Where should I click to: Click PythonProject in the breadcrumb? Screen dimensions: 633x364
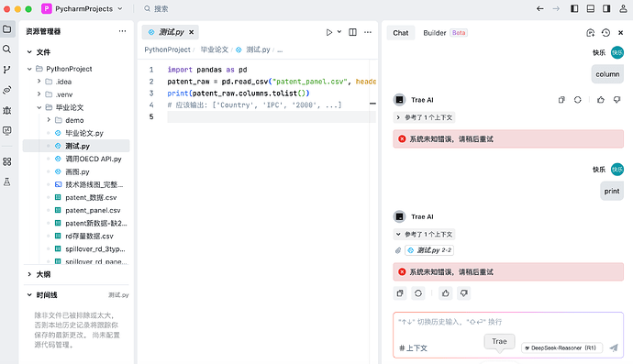(167, 50)
